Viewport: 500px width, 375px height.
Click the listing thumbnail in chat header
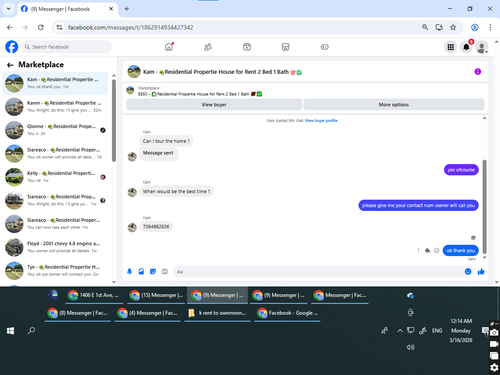(134, 72)
